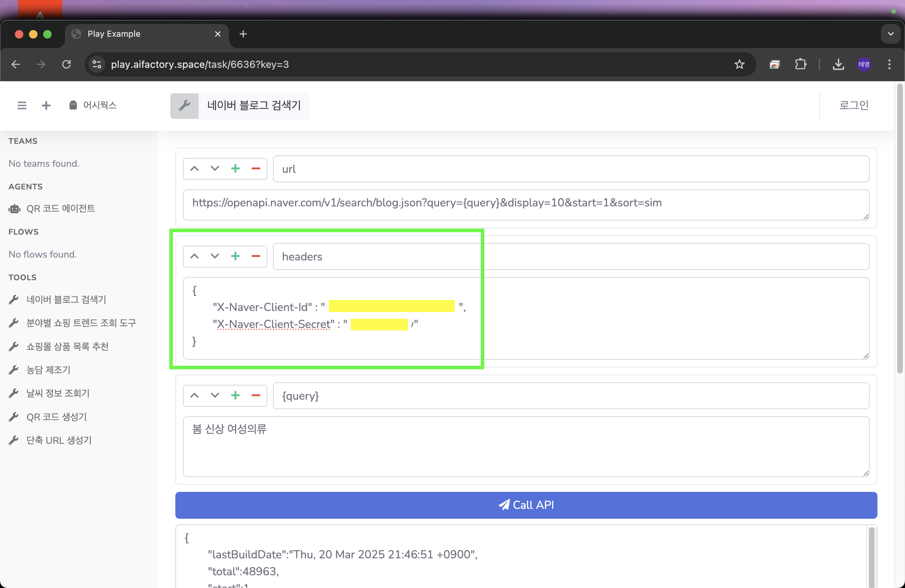This screenshot has width=905, height=588.
Task: Click the response output scrollbar
Action: coord(871,557)
